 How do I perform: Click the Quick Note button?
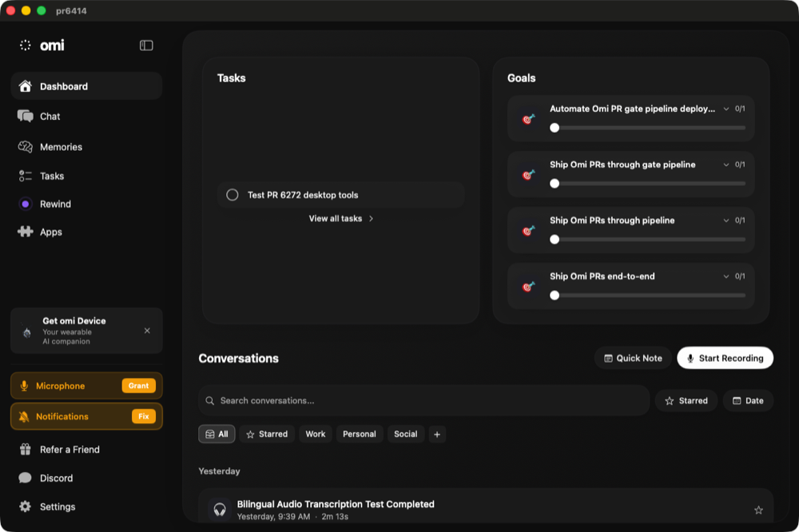(x=633, y=358)
